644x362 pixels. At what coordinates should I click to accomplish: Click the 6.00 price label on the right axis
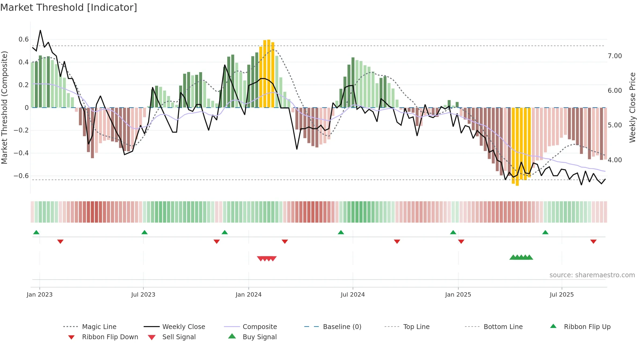coord(615,91)
